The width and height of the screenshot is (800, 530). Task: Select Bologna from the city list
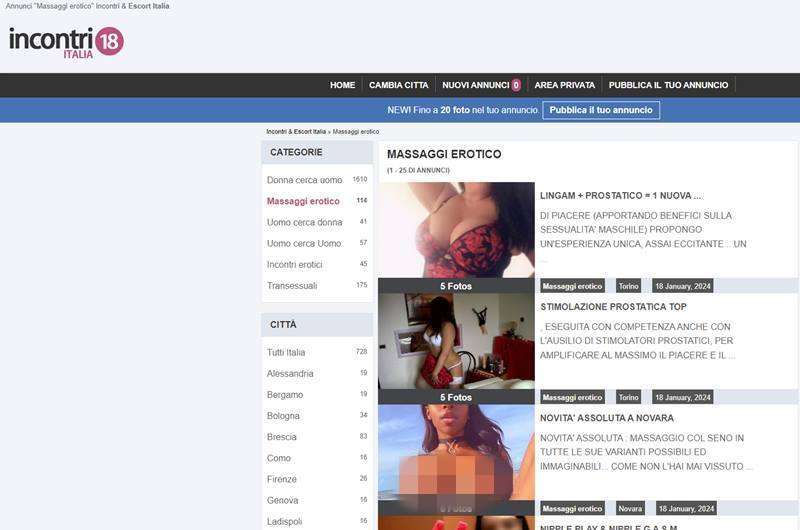(x=283, y=416)
